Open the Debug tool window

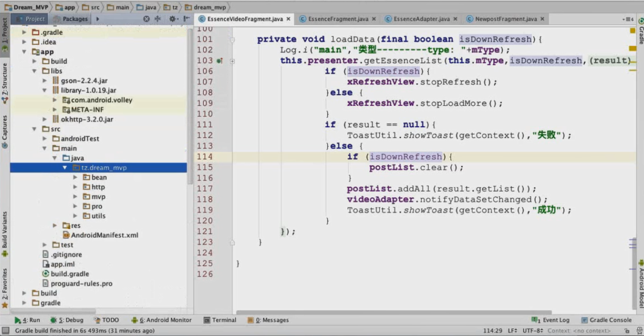click(67, 320)
